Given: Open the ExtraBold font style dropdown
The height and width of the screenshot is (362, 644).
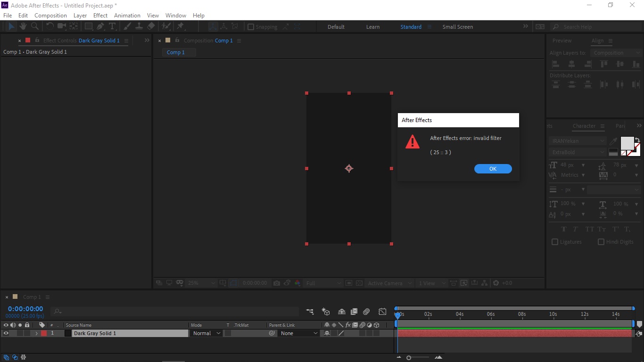Looking at the screenshot, I should point(578,152).
